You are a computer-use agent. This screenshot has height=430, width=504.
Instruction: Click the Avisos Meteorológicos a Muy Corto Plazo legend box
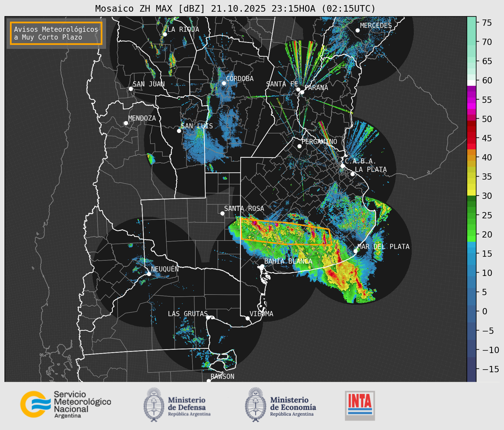point(56,33)
